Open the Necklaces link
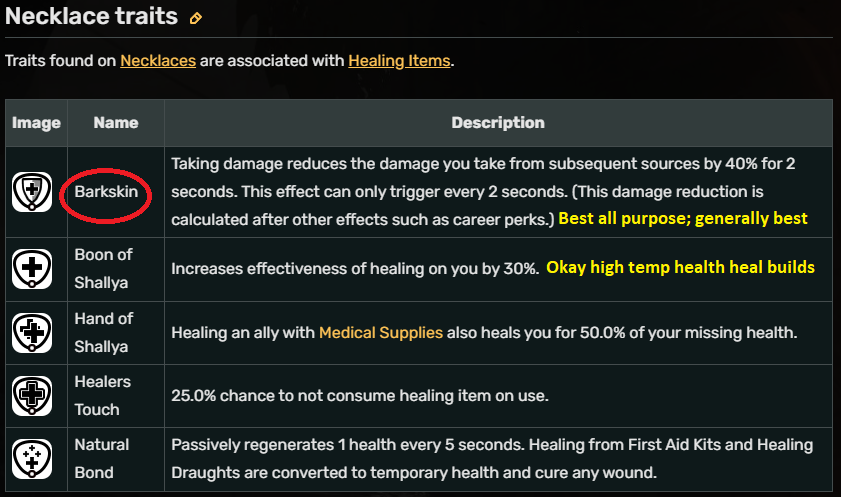841x497 pixels. (x=158, y=60)
